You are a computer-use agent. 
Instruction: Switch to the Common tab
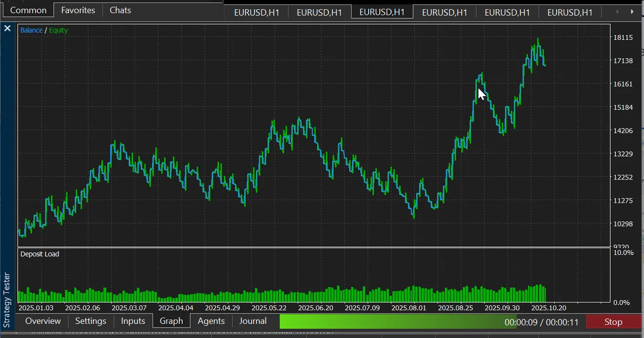(x=28, y=10)
